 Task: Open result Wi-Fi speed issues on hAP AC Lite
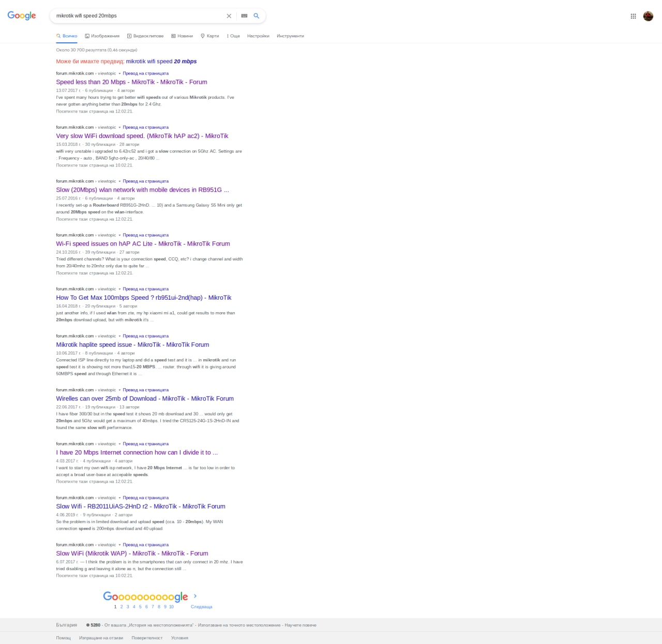pyautogui.click(x=143, y=244)
